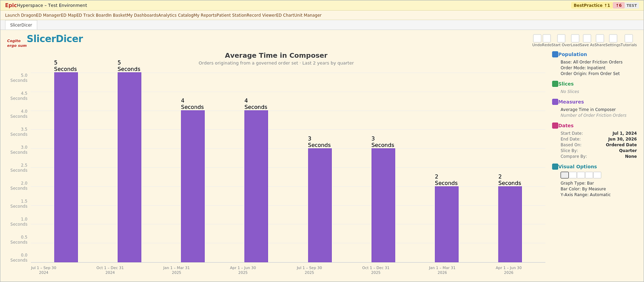This screenshot has height=282, width=644.
Task: Click the teal Visual Options section icon
Action: (x=555, y=167)
